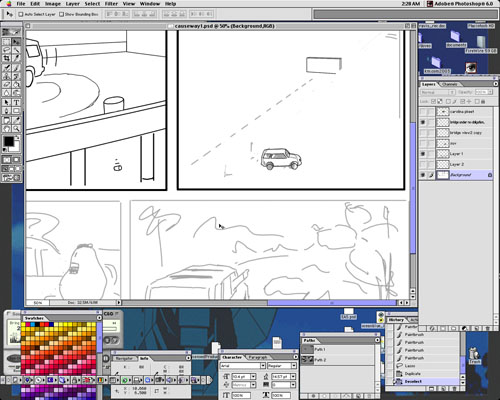500x400 pixels.
Task: Select the Hand tool
Action: pyautogui.click(x=6, y=129)
